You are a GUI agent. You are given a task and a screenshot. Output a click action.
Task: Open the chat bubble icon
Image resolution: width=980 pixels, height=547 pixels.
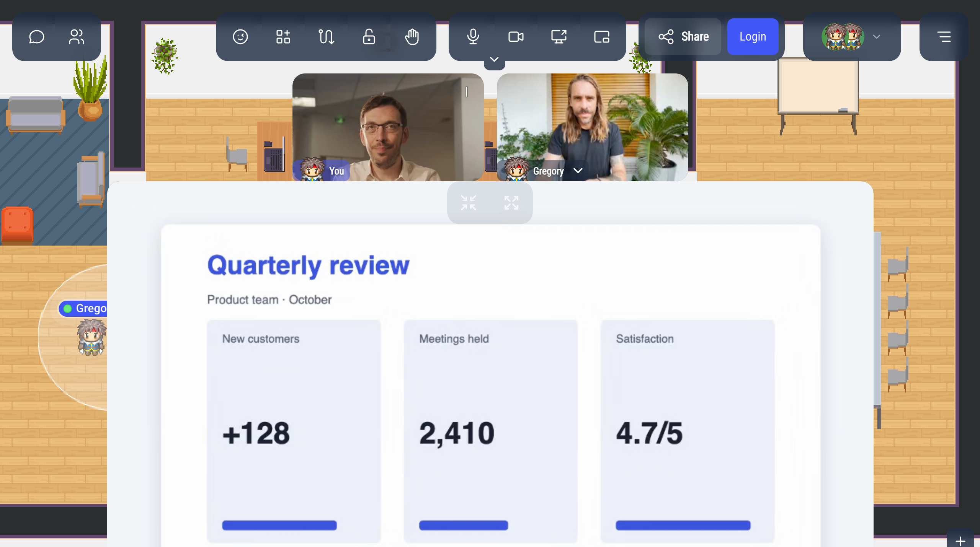coord(36,37)
